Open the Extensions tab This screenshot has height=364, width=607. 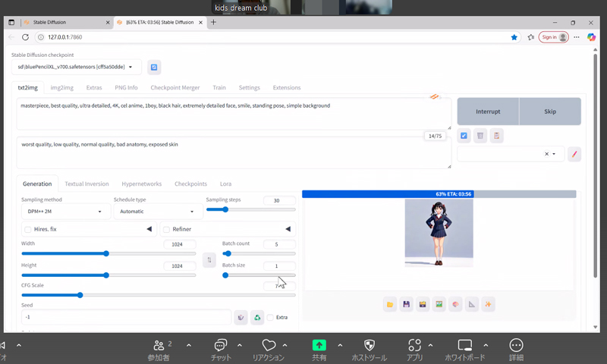click(287, 88)
